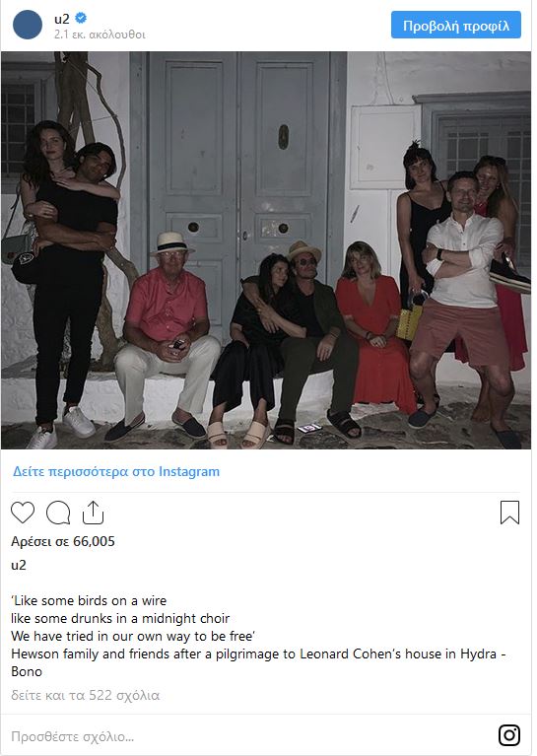Click the u2 round profile avatar

click(x=28, y=25)
